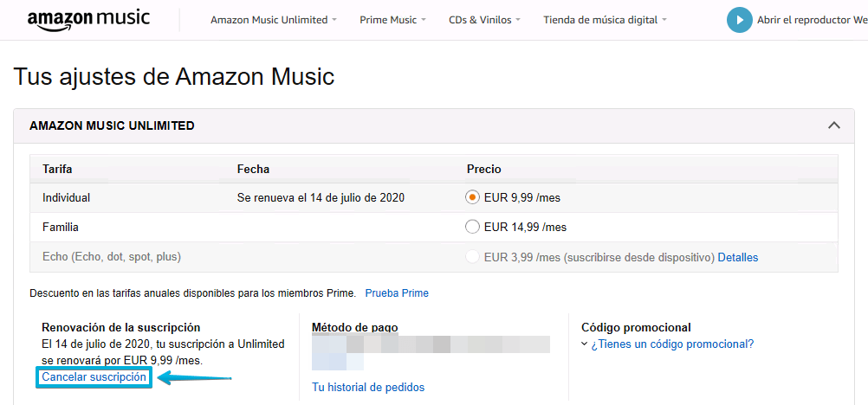Collapse the Amazon Music Unlimited section
The width and height of the screenshot is (868, 405).
pos(833,125)
